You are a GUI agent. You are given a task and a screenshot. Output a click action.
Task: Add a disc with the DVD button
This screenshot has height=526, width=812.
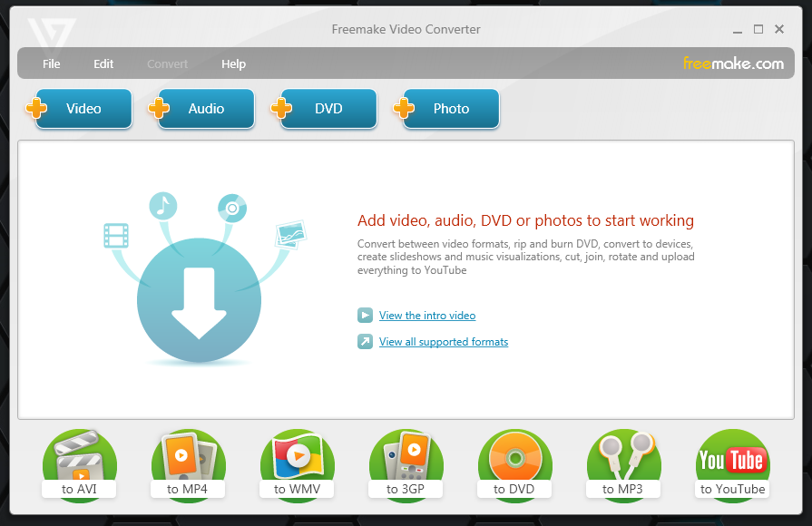point(324,109)
